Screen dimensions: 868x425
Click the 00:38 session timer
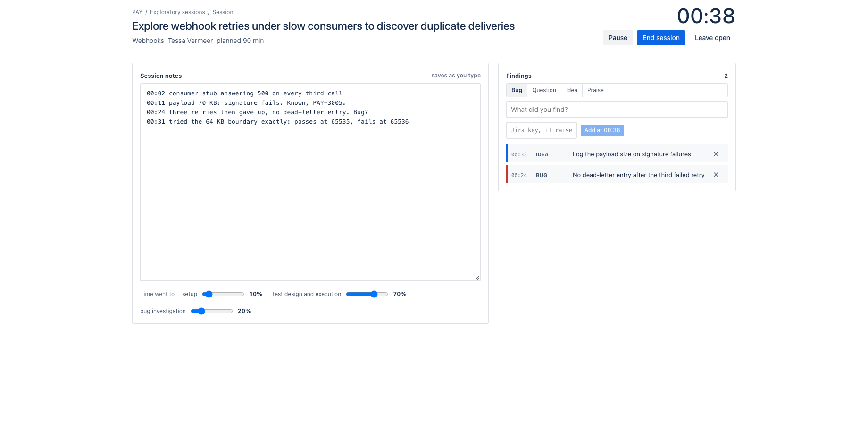click(706, 16)
